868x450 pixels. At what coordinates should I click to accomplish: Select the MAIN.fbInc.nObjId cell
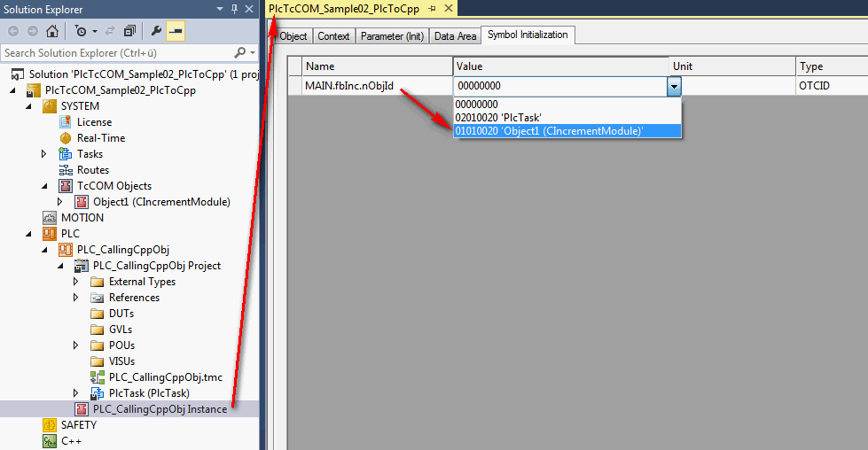coord(378,86)
